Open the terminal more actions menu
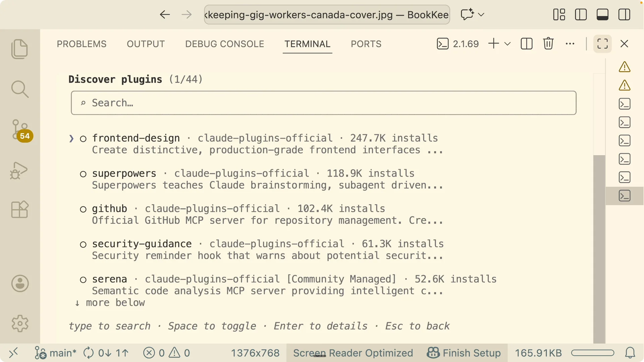Viewport: 644px width, 362px height. pos(570,44)
